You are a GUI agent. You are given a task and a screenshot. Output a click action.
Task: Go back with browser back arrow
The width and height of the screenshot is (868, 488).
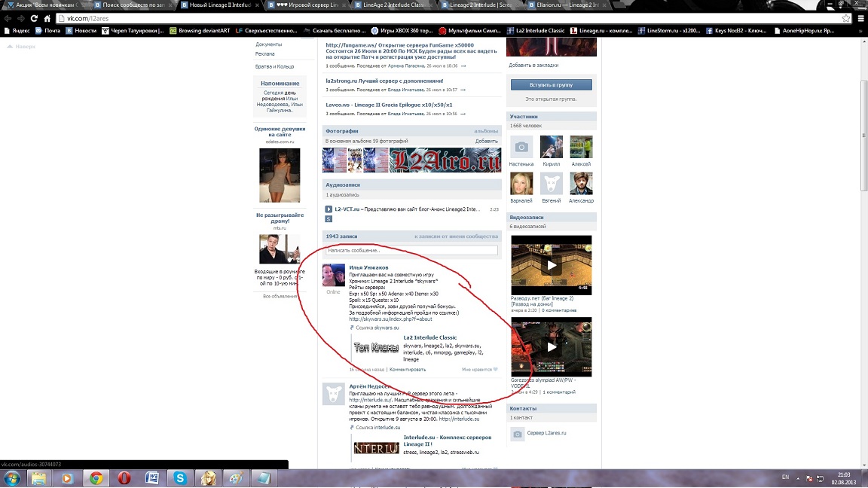pyautogui.click(x=8, y=18)
